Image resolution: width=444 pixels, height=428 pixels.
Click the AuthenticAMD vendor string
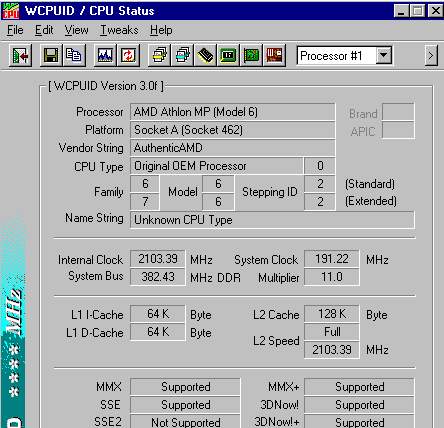click(232, 148)
